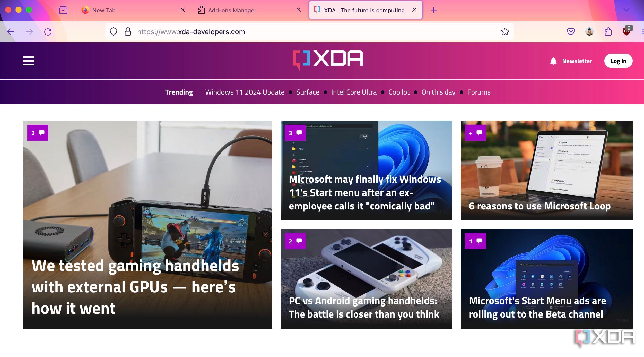This screenshot has width=644, height=357.
Task: Close the XDA tab
Action: coord(414,10)
